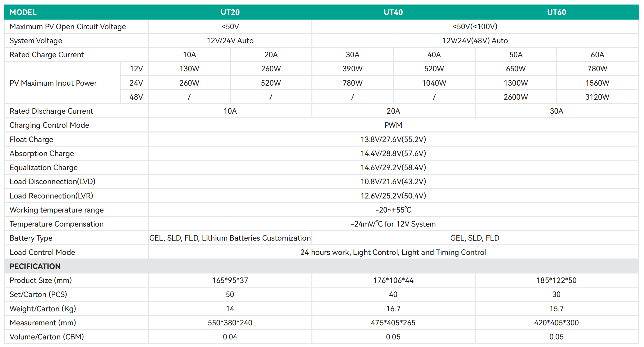Click the PWM charging mode cell
Viewport: 644px width, 347px height.
[x=393, y=125]
